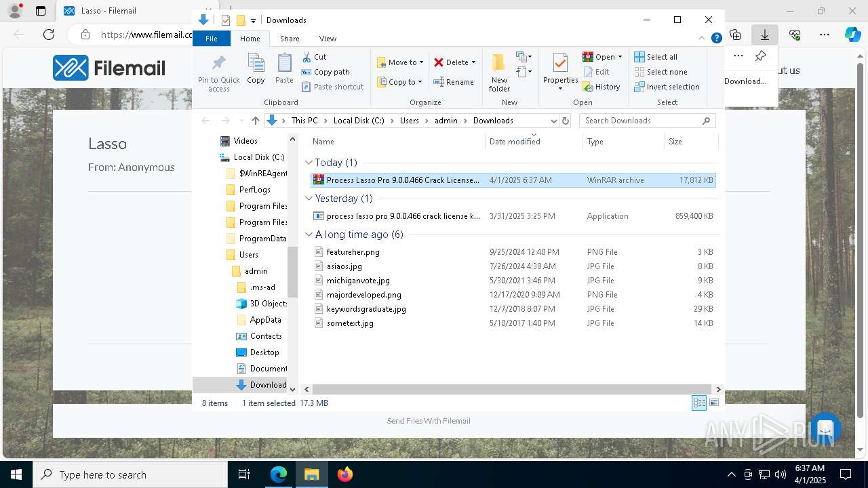This screenshot has width=868, height=488.
Task: Click Select all
Action: [x=656, y=57]
